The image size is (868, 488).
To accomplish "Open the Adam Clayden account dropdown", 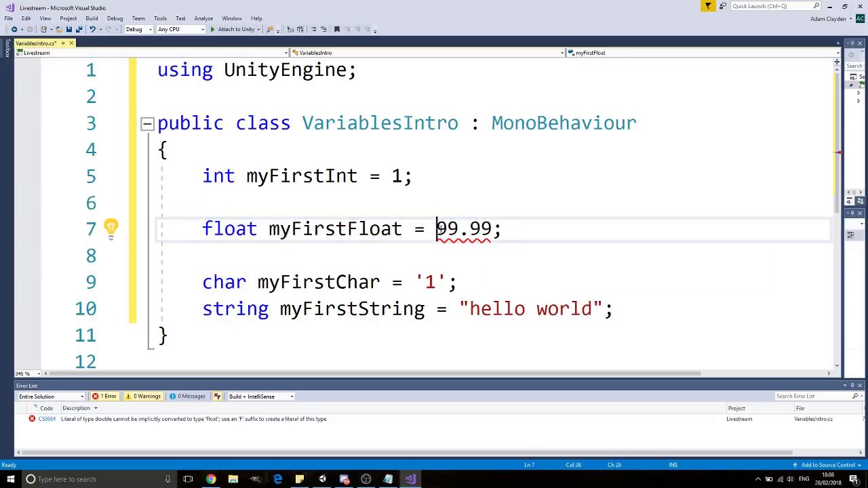I will point(830,18).
